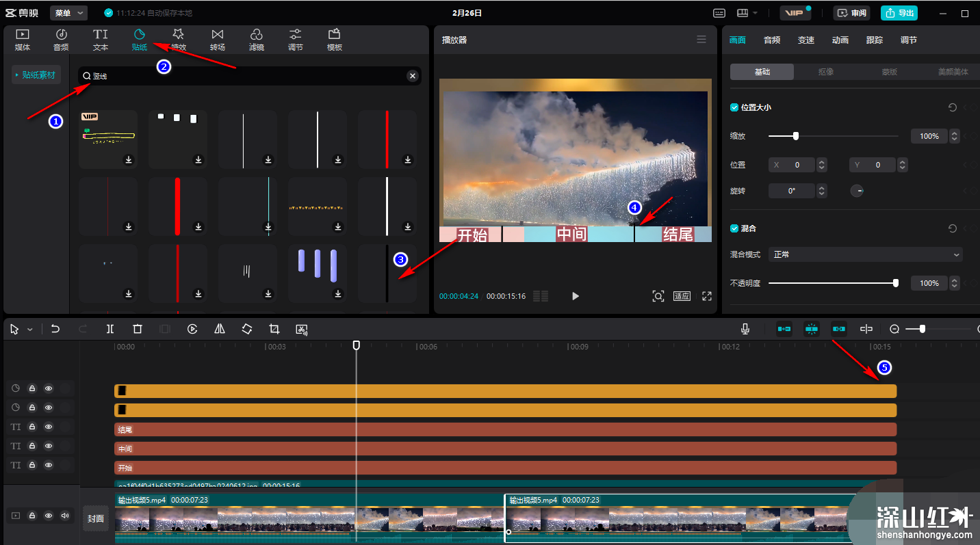
Task: Expand the 菜单 dropdown in title bar
Action: point(70,13)
